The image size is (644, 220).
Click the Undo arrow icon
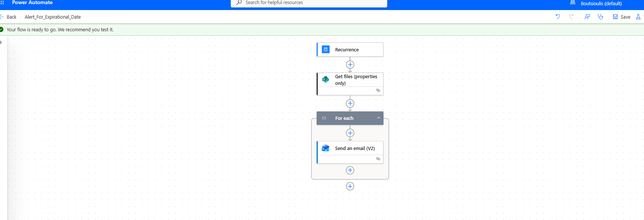coord(557,17)
